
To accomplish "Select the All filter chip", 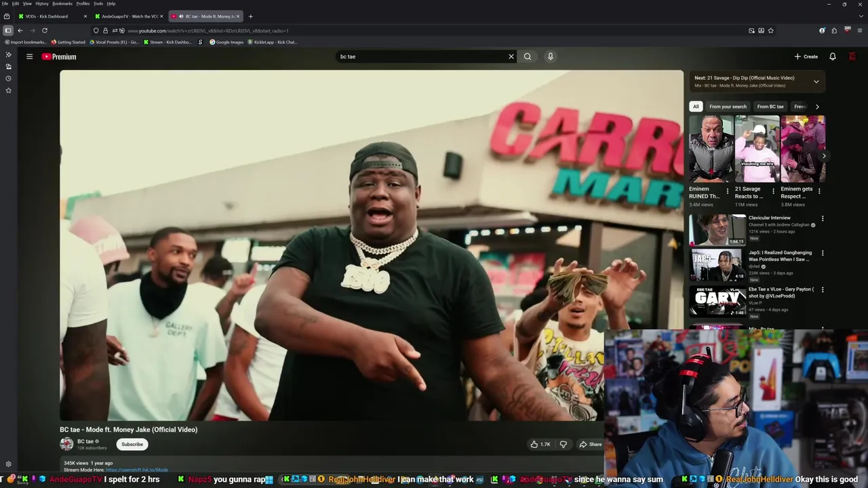I will click(x=696, y=106).
